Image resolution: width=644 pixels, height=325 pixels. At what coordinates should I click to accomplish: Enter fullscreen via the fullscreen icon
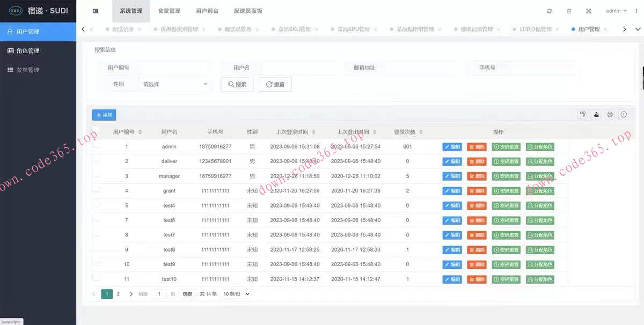coord(589,11)
